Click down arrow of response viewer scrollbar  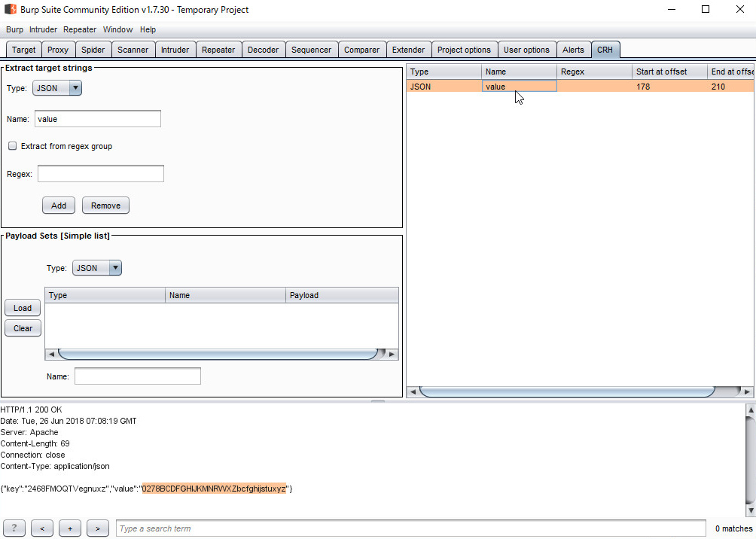tap(751, 510)
